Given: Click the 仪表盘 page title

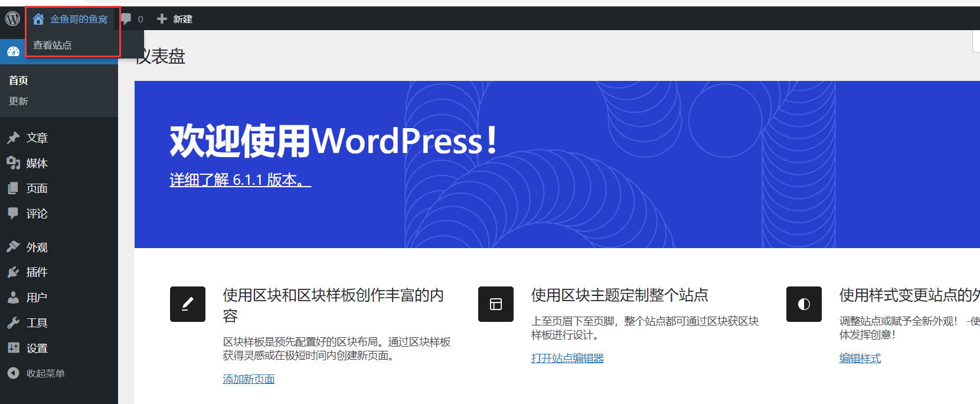Looking at the screenshot, I should (x=161, y=56).
